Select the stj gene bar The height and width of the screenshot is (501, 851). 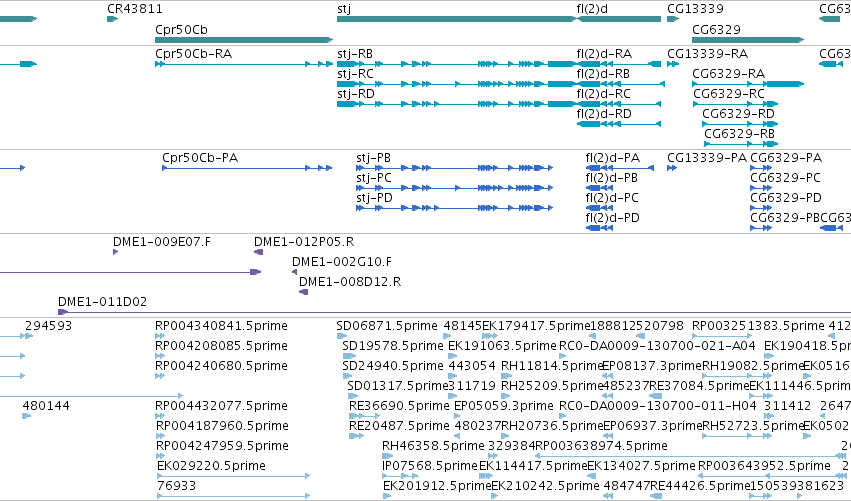coord(456,19)
